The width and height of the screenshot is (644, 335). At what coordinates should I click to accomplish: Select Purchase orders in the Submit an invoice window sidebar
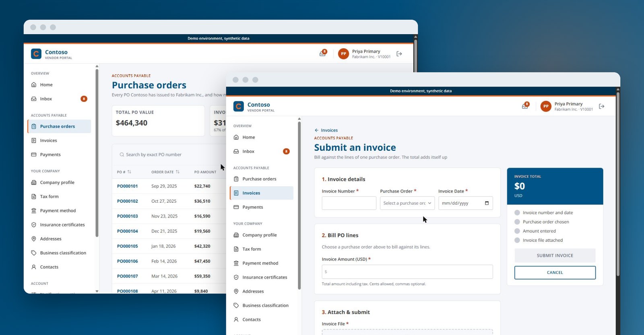click(x=261, y=179)
